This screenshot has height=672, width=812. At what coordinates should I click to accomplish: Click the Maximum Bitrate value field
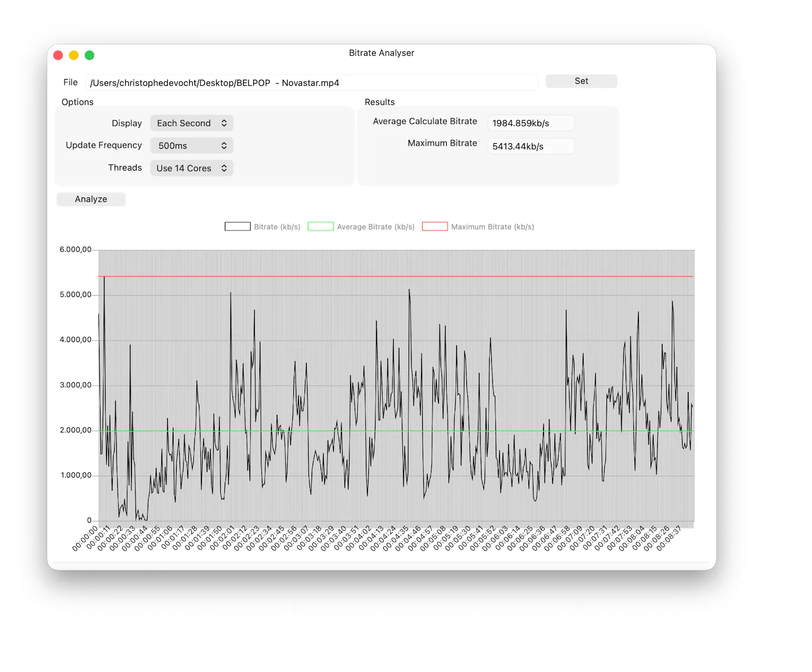tap(531, 146)
